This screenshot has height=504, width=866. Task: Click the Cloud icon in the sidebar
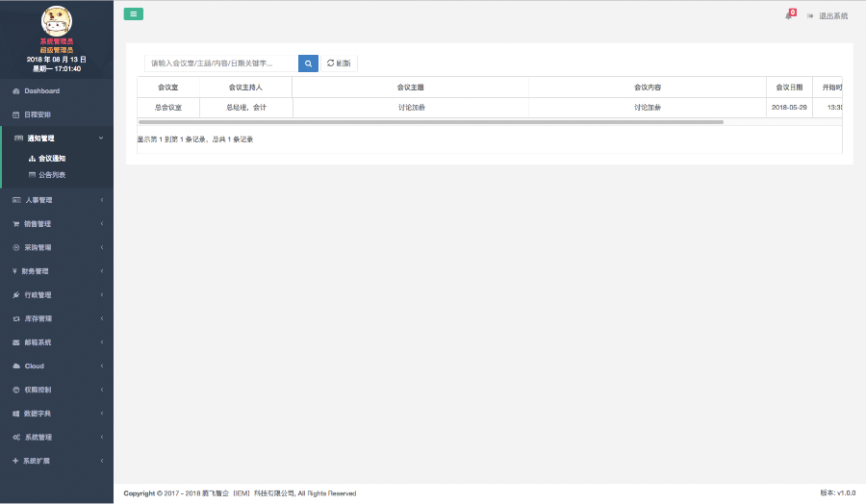[x=15, y=366]
